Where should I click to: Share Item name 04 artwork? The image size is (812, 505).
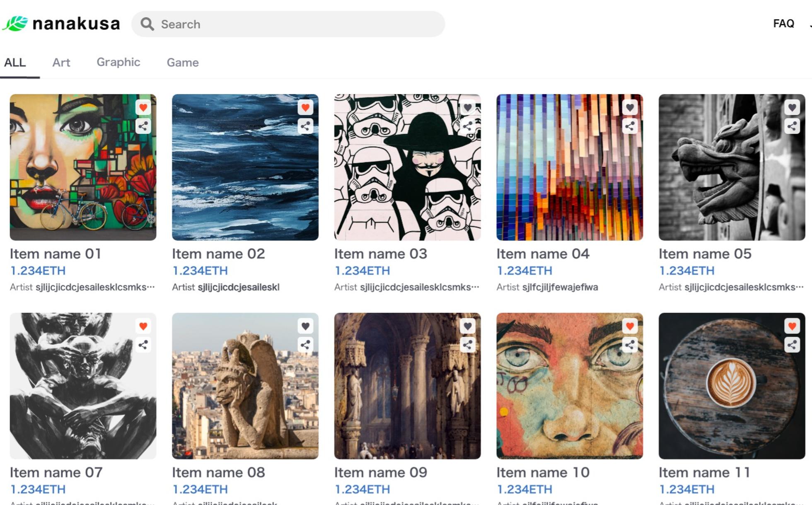(x=630, y=126)
